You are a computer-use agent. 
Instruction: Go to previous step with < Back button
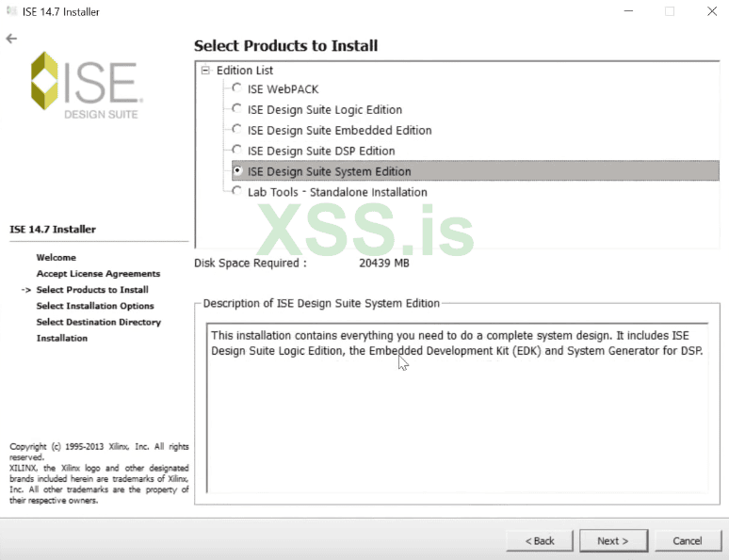point(540,540)
